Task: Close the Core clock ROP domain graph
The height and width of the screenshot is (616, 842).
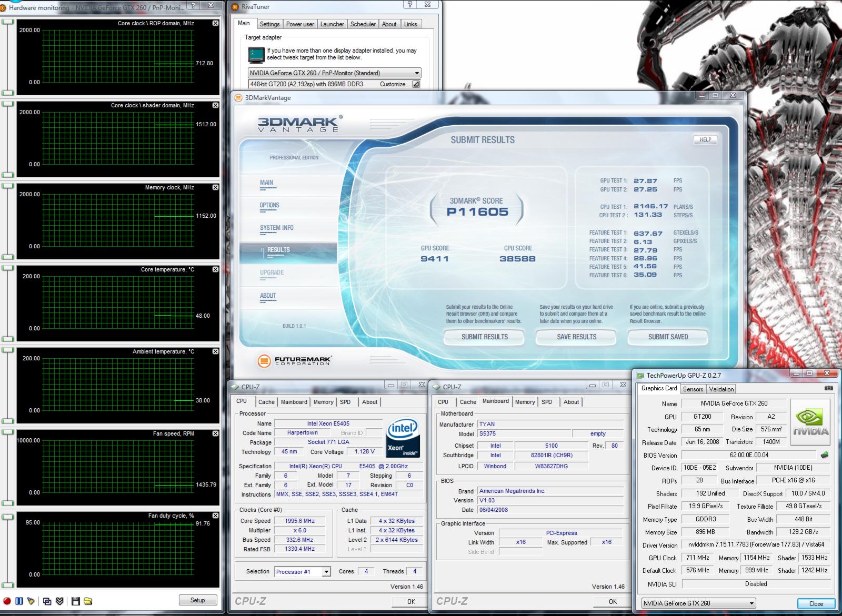Action: click(215, 23)
